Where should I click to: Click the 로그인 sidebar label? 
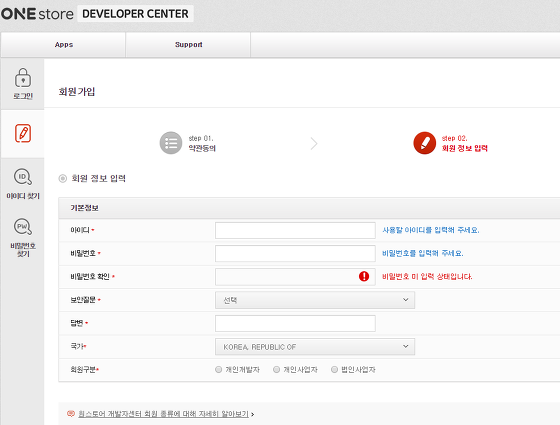pos(23,96)
